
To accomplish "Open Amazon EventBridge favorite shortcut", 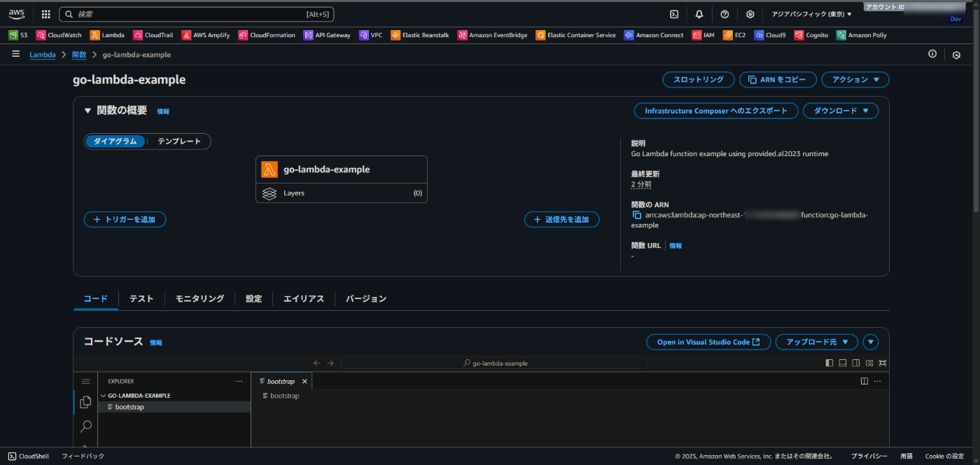I will tap(493, 35).
